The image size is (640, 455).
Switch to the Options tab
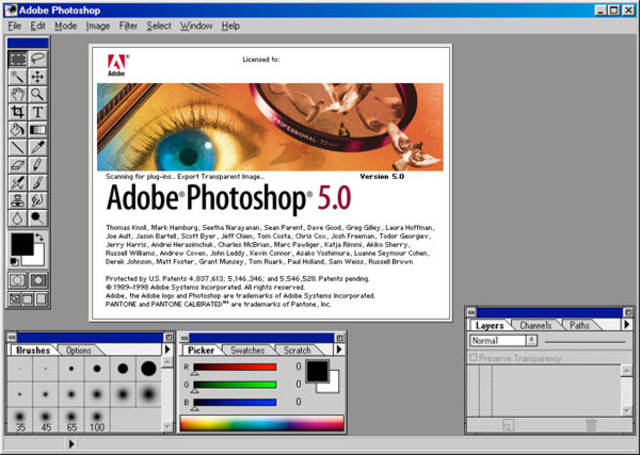click(78, 351)
